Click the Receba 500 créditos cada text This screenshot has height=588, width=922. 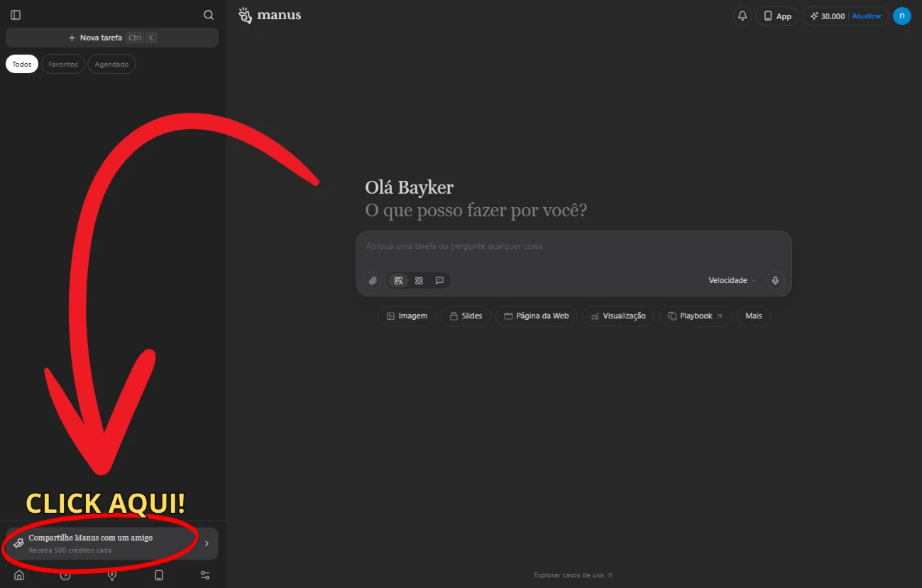click(70, 550)
